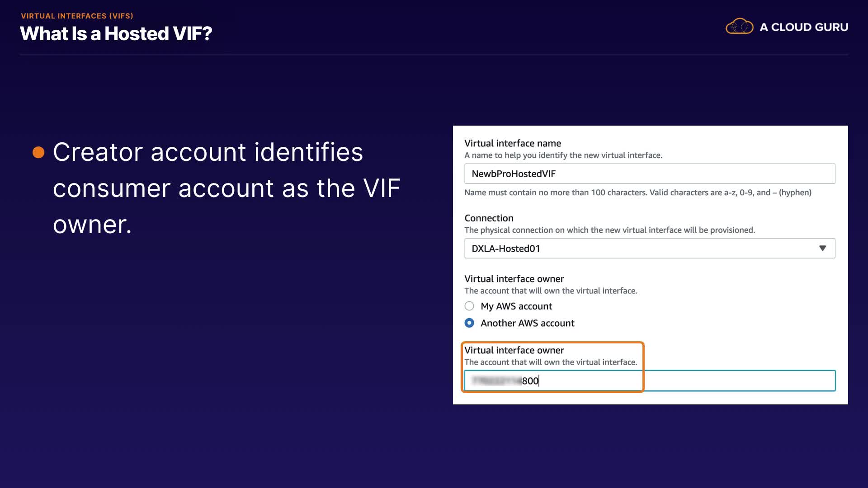Click the NewbProHostedVIF name input field

(649, 174)
